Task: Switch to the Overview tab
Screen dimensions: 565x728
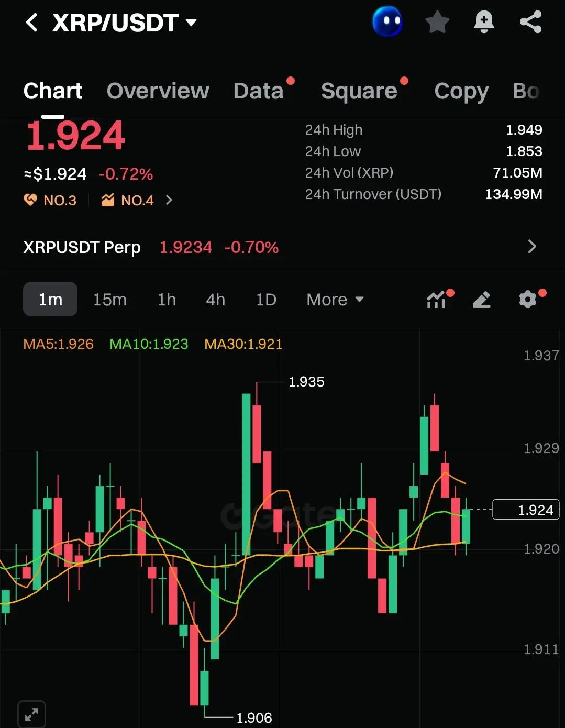Action: pos(158,91)
